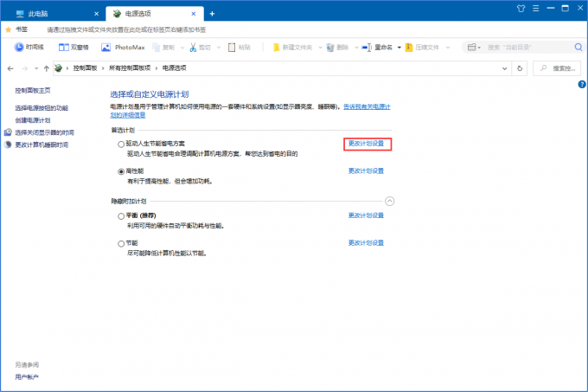Click breadcrumb chevron after 所有控制面板项
Image resolution: width=588 pixels, height=392 pixels.
157,68
